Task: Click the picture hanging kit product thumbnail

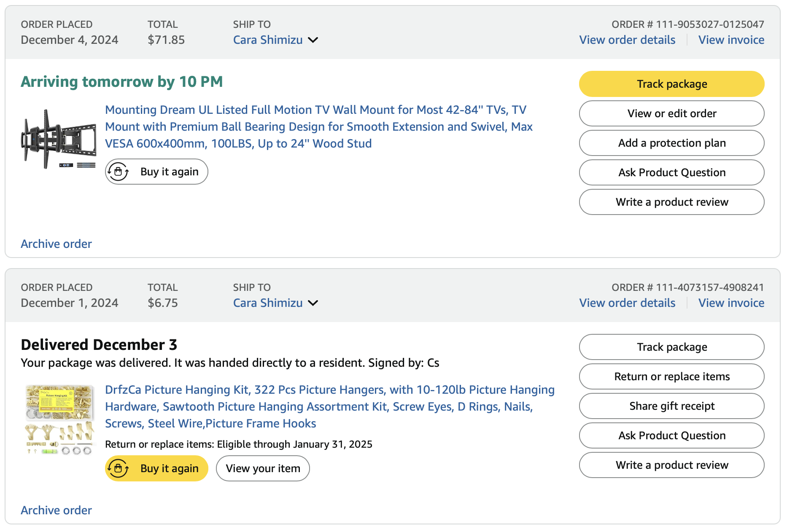Action: pyautogui.click(x=58, y=419)
